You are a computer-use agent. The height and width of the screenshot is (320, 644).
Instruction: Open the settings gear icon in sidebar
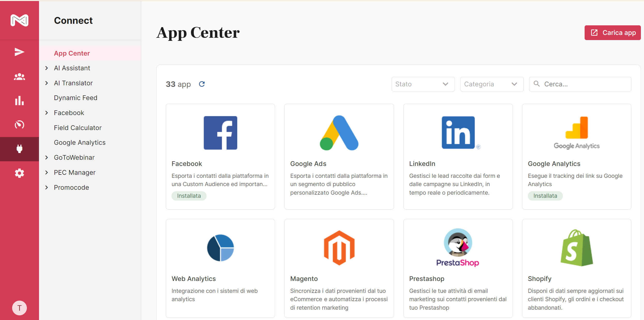click(x=19, y=173)
